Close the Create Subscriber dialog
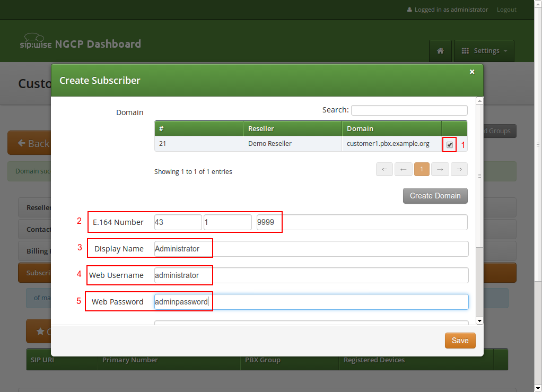 pos(471,72)
